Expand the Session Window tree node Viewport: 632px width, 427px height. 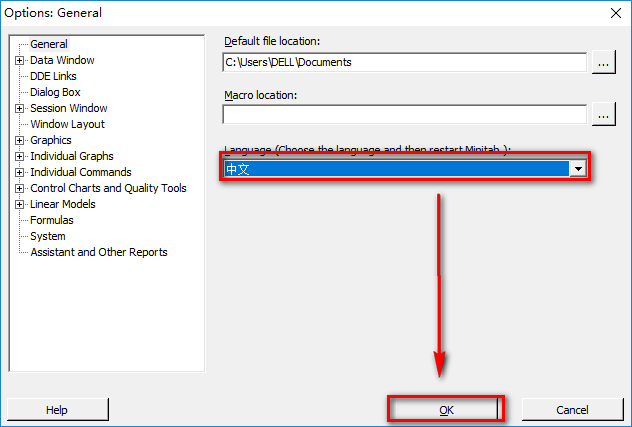pyautogui.click(x=19, y=108)
